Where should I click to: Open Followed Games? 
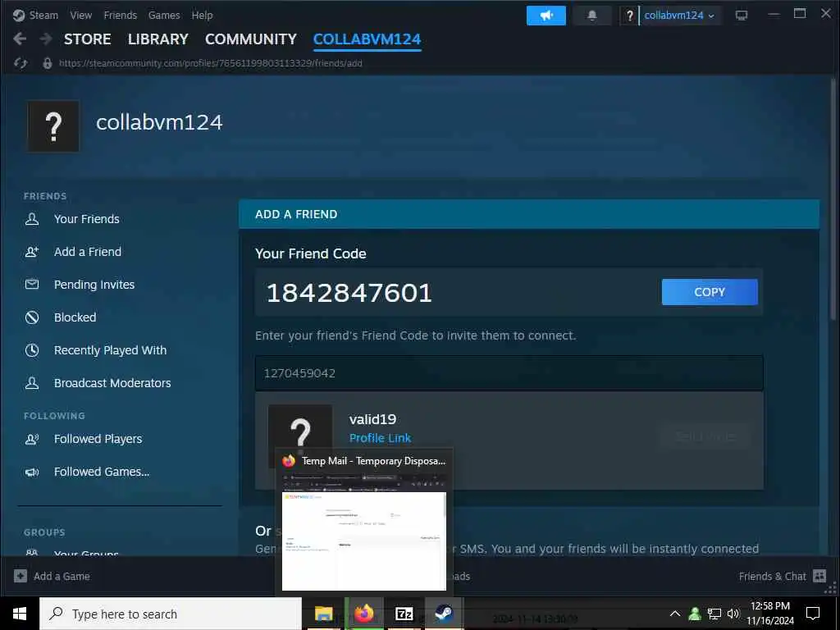click(102, 472)
